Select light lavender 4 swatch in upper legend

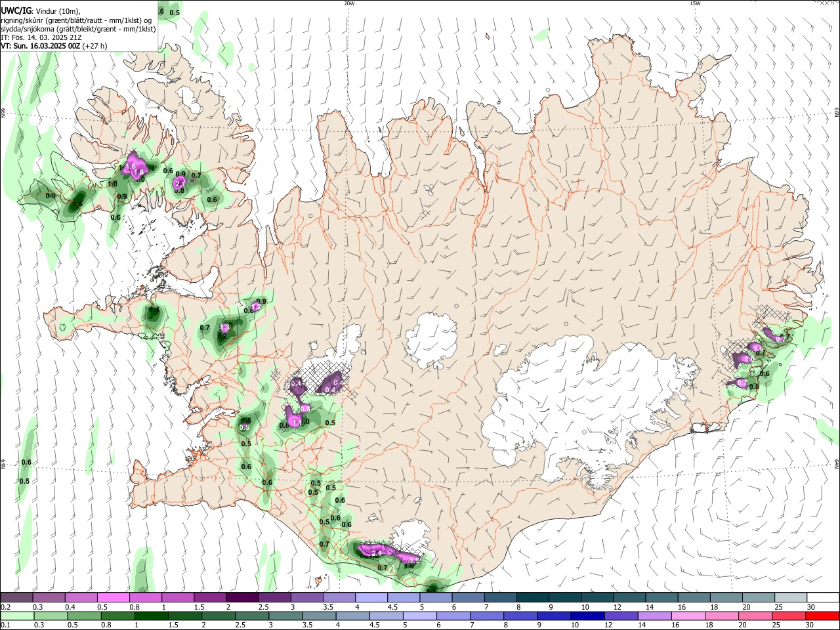click(371, 598)
